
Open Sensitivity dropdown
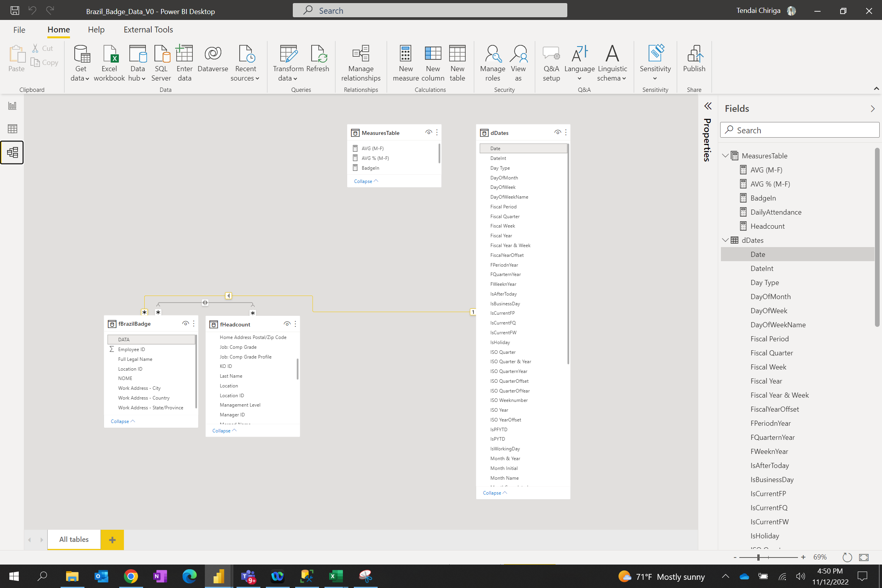pyautogui.click(x=655, y=63)
